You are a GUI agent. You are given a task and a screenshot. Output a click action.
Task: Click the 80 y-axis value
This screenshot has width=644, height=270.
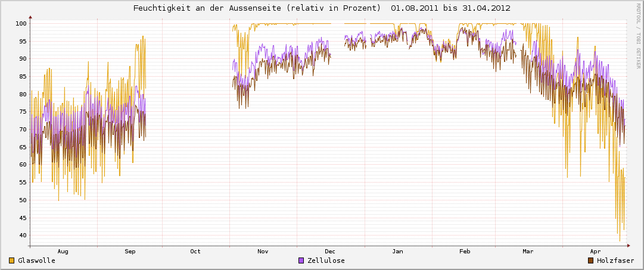click(x=23, y=94)
